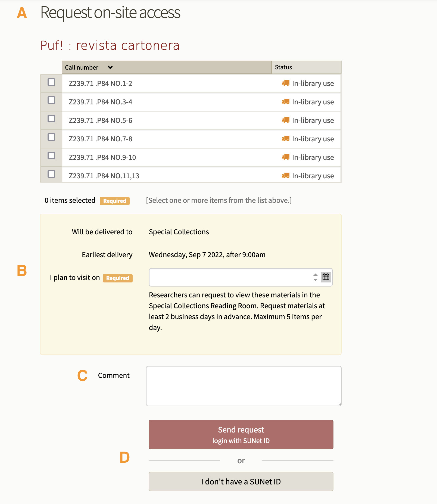Image resolution: width=437 pixels, height=504 pixels.
Task: Click the truck icon beside Z239.71 .P84 NO.1-2
Action: 285,83
